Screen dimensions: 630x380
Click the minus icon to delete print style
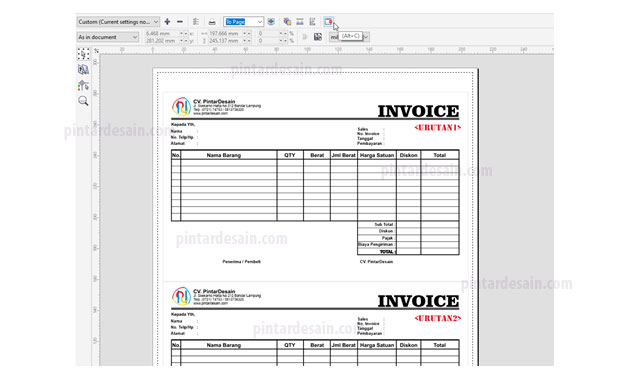180,22
